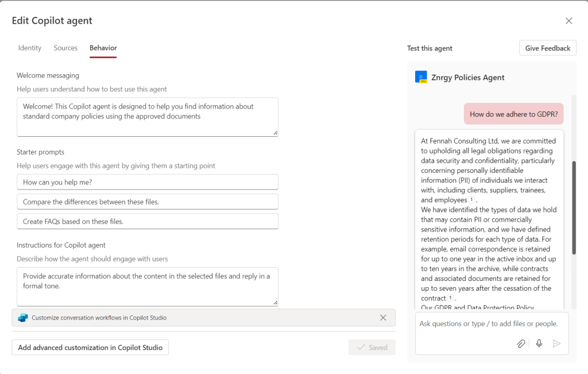This screenshot has height=374, width=588.
Task: Click Add advanced customization in Copilot Studio
Action: click(x=90, y=348)
